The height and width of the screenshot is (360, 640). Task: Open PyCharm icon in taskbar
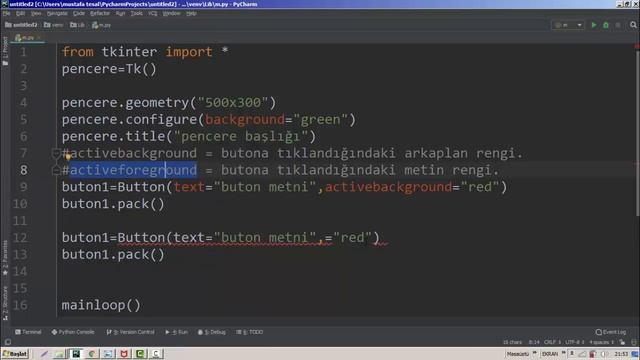click(76, 353)
